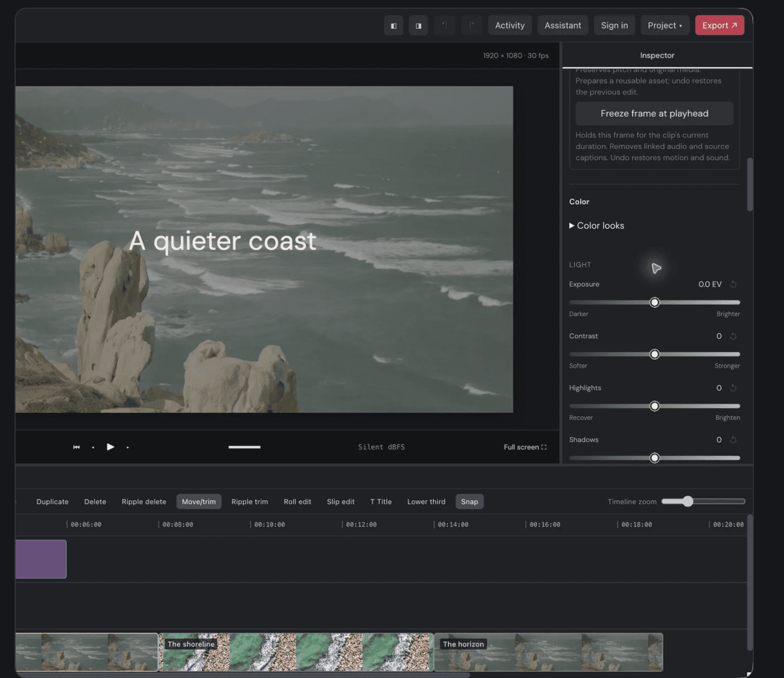784x678 pixels.
Task: Switch to Slip edit mode
Action: point(340,502)
